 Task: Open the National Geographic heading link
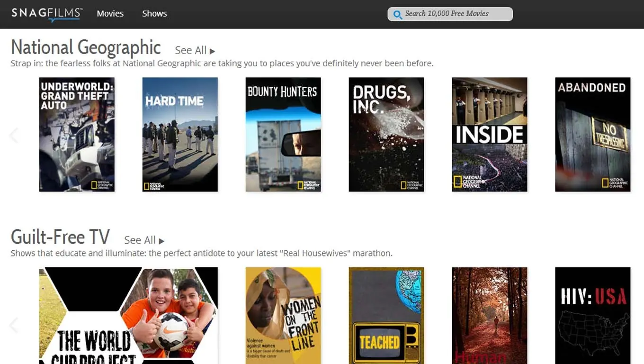86,47
